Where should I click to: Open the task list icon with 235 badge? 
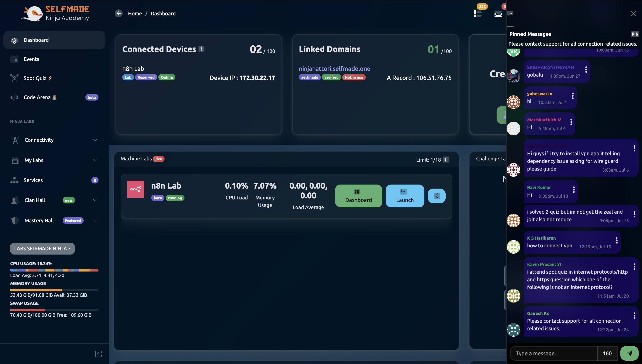tap(478, 14)
